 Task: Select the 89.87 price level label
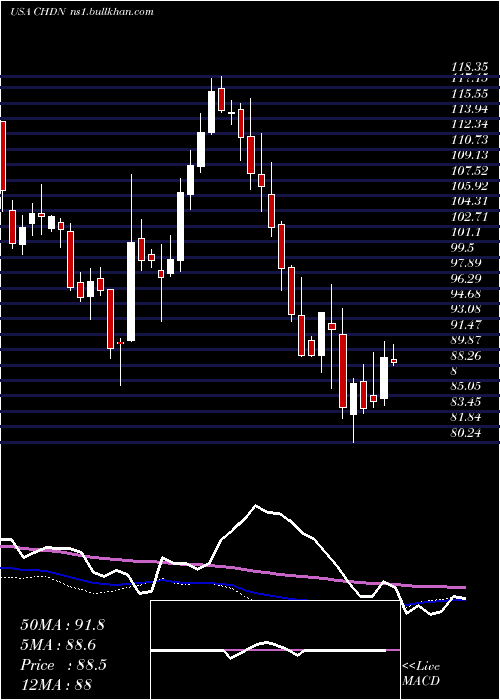[466, 340]
